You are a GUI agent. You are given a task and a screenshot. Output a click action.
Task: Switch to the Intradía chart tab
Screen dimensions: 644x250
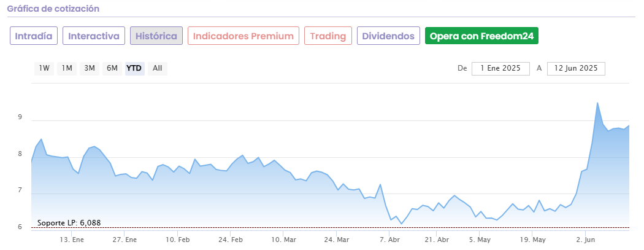tap(34, 36)
